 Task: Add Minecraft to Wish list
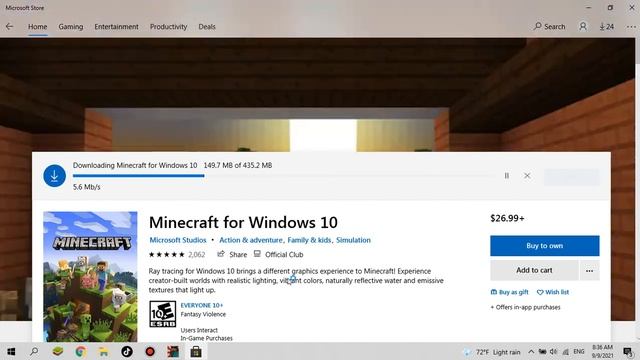click(553, 292)
